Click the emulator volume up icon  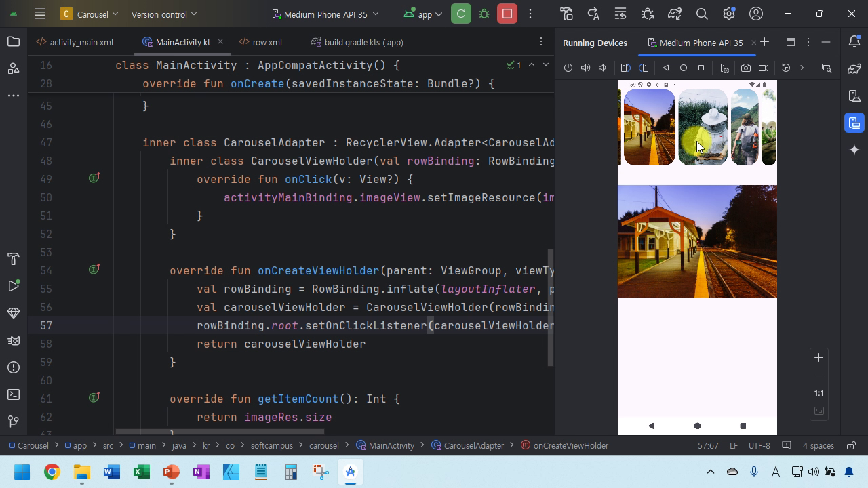tap(585, 68)
